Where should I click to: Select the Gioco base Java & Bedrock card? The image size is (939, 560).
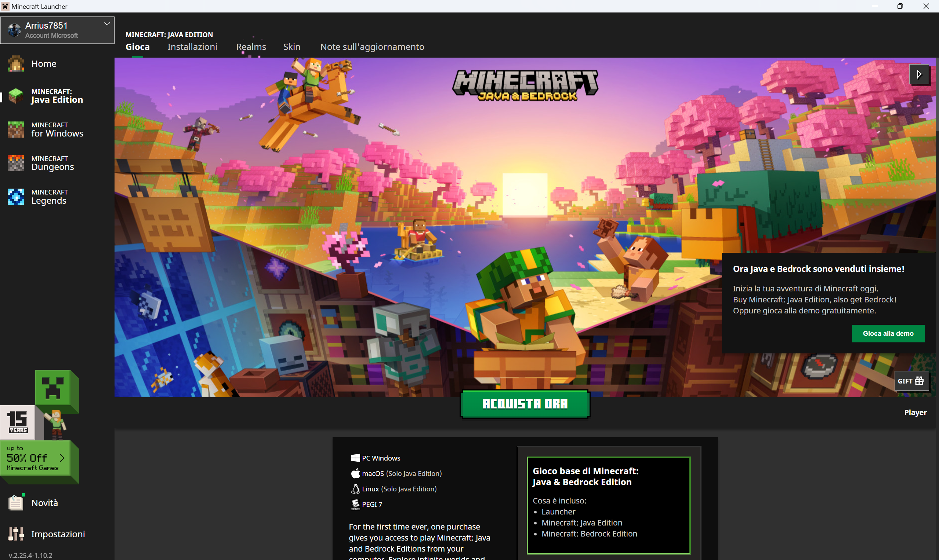[x=608, y=505]
